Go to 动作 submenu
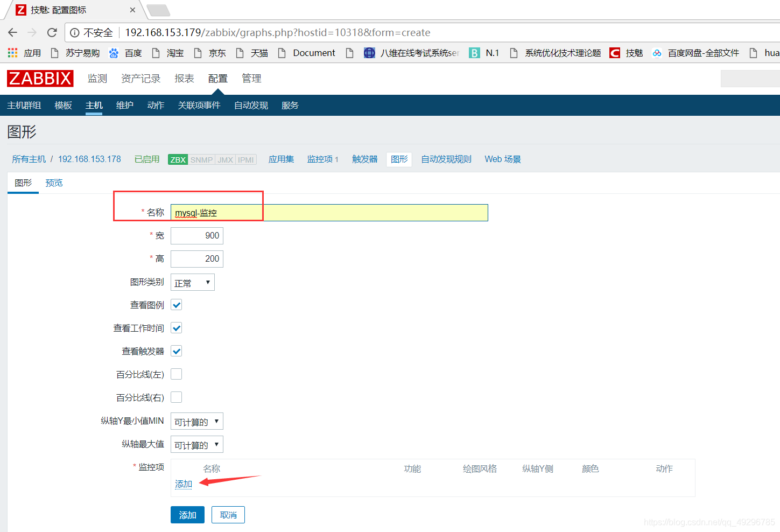Viewport: 780px width, 532px height. (x=156, y=106)
